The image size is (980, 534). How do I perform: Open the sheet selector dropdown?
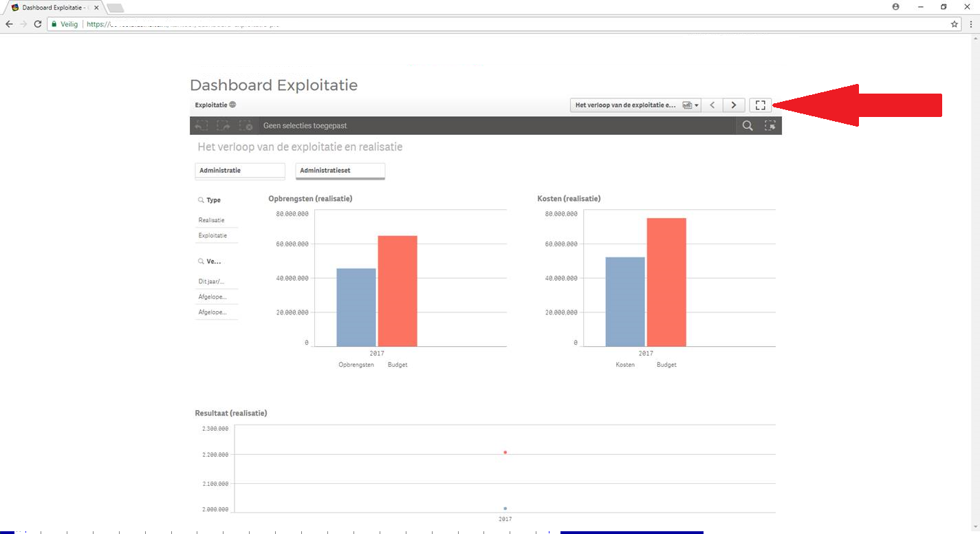click(x=635, y=105)
